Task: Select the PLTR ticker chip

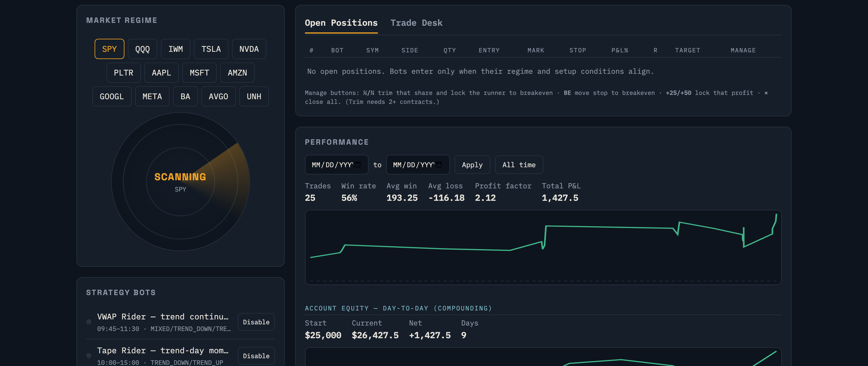Action: [123, 73]
